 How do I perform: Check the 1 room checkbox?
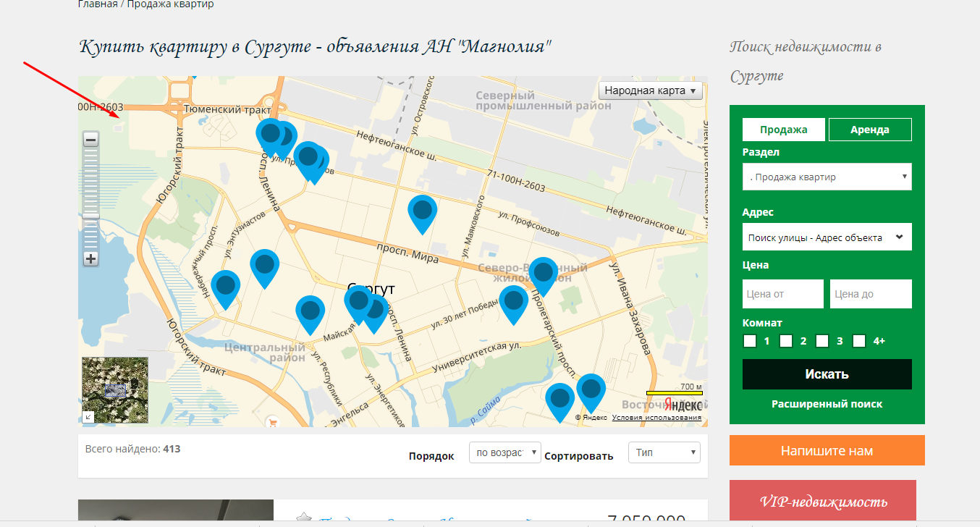pos(750,341)
